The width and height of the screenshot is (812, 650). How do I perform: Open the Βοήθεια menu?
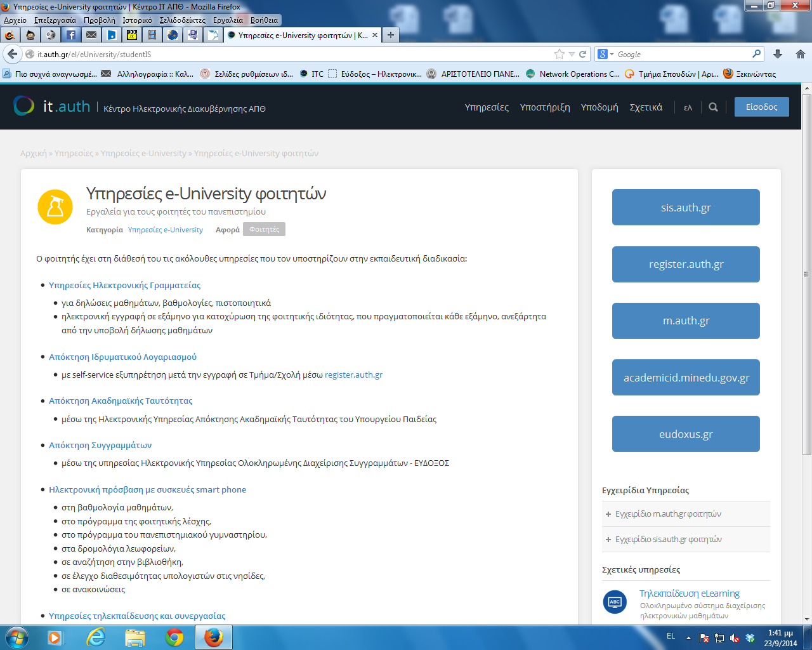(265, 20)
